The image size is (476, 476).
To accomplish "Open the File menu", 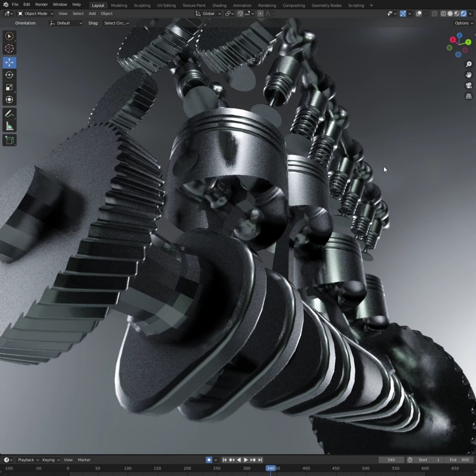I will [15, 5].
